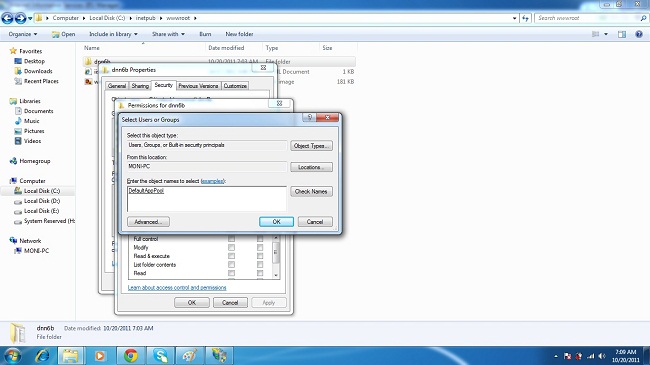The image size is (650, 365).
Task: Click the Check Names button
Action: (311, 192)
